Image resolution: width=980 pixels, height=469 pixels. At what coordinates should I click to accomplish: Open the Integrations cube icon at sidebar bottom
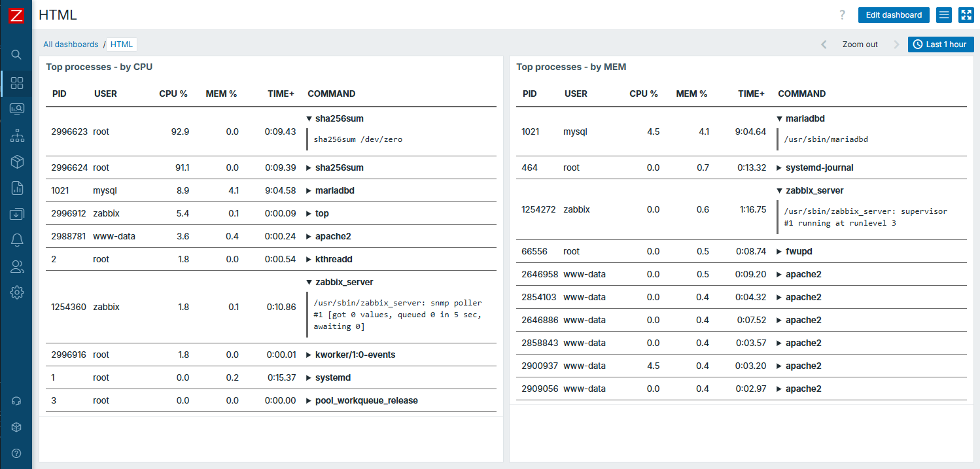click(x=17, y=427)
